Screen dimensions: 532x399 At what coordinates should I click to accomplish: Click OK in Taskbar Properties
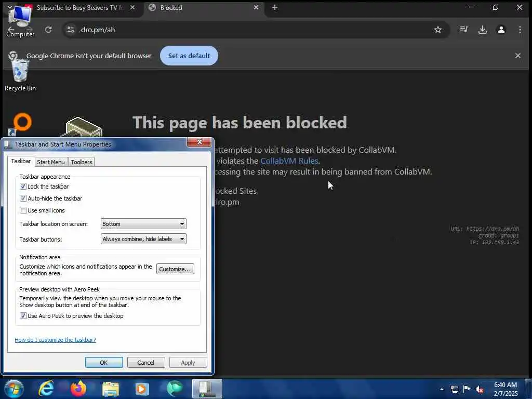(104, 362)
